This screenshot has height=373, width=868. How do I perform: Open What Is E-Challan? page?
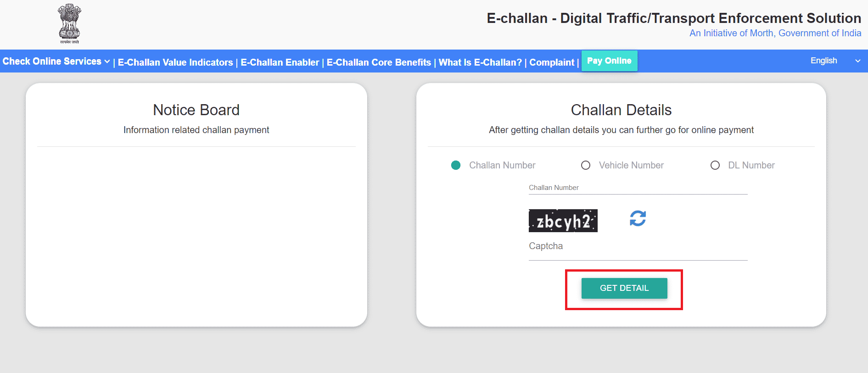480,62
